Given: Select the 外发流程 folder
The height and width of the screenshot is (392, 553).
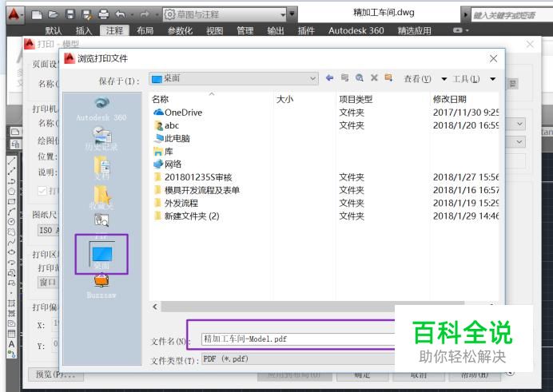Looking at the screenshot, I should (326, 204).
